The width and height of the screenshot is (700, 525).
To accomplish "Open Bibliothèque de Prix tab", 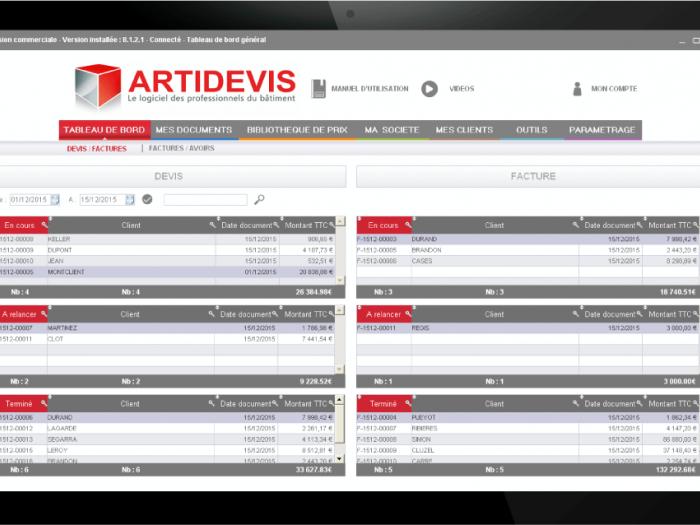I will pos(297,130).
